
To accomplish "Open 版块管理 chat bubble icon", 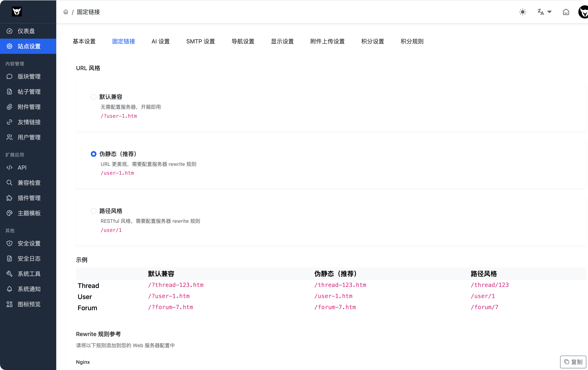I will 9,76.
